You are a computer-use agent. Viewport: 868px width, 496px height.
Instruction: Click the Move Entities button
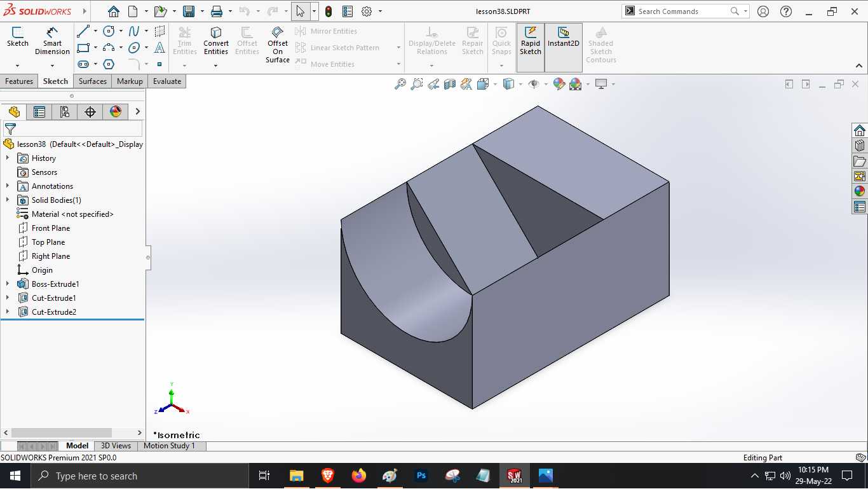[x=325, y=64]
